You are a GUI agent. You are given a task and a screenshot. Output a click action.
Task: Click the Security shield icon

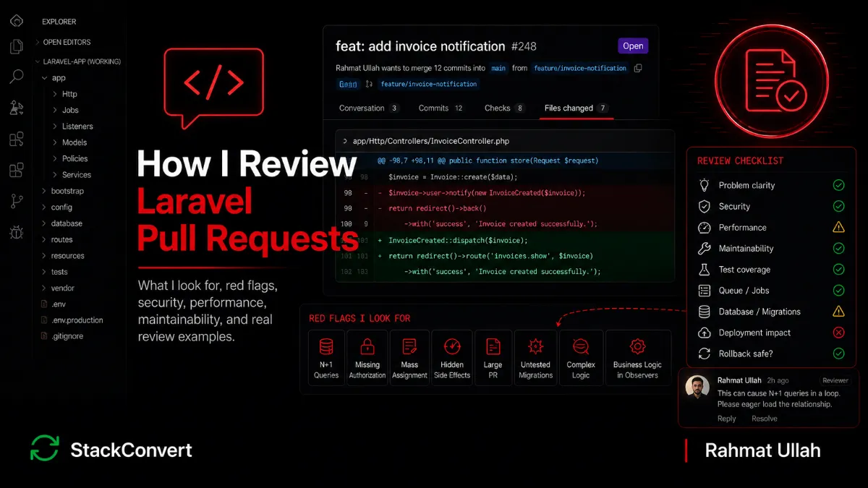pyautogui.click(x=704, y=206)
